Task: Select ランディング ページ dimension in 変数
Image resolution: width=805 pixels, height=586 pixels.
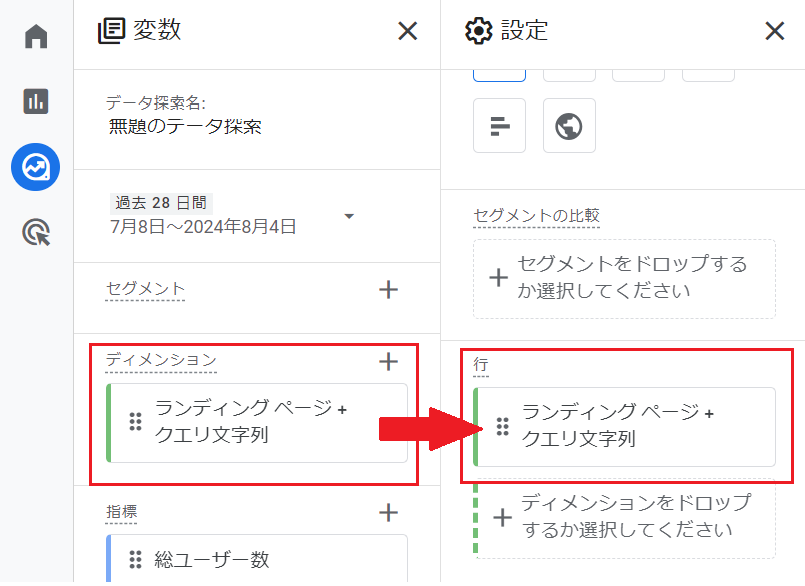Action: 257,423
